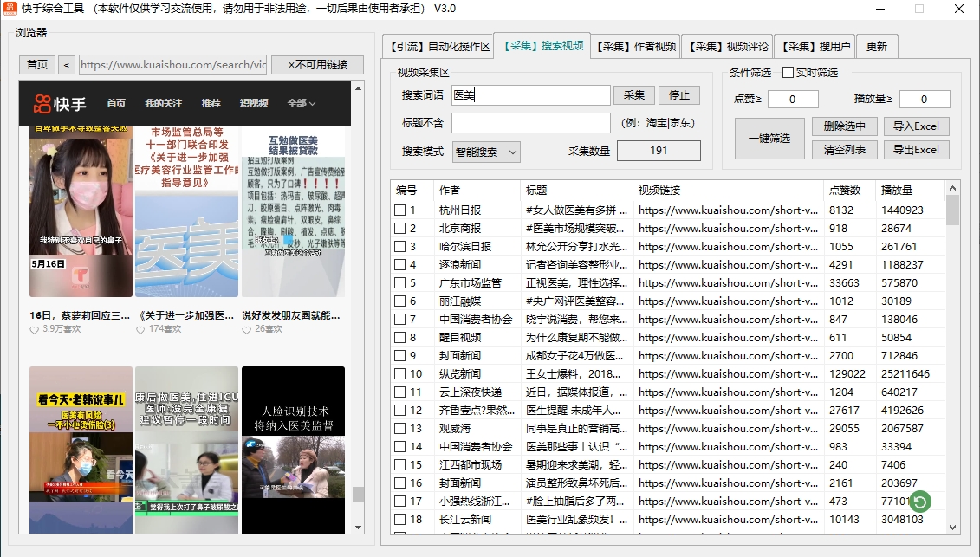Open the 智能搜索 search mode dropdown
Image resolution: width=980 pixels, height=557 pixels.
click(x=486, y=152)
